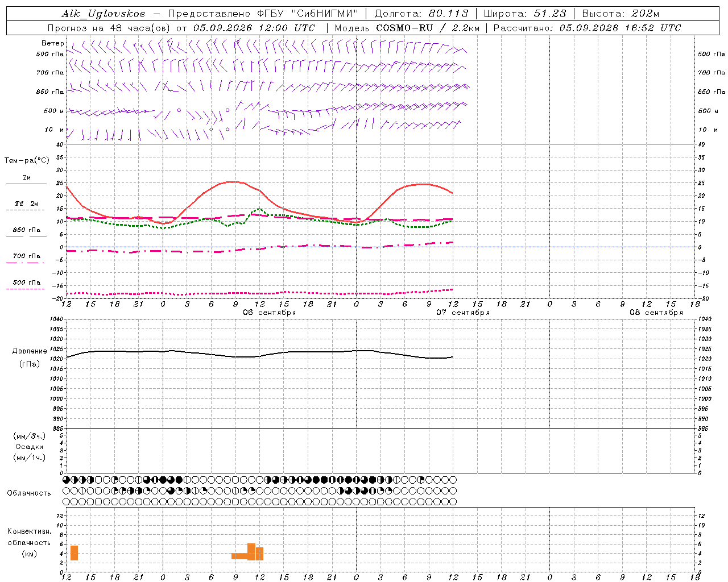Click the tallest orange convective cloud bar
This screenshot has height=582, width=728.
click(x=251, y=552)
